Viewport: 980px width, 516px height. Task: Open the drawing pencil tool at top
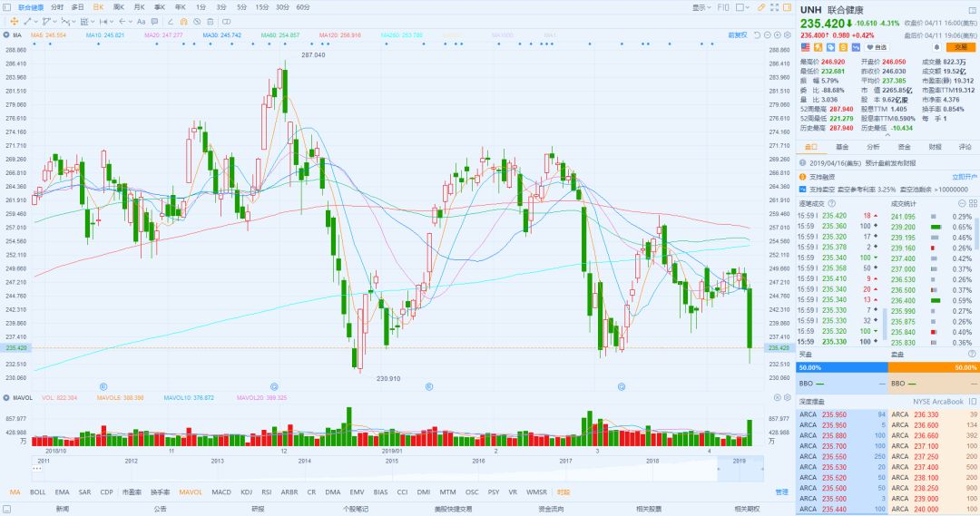[760, 7]
